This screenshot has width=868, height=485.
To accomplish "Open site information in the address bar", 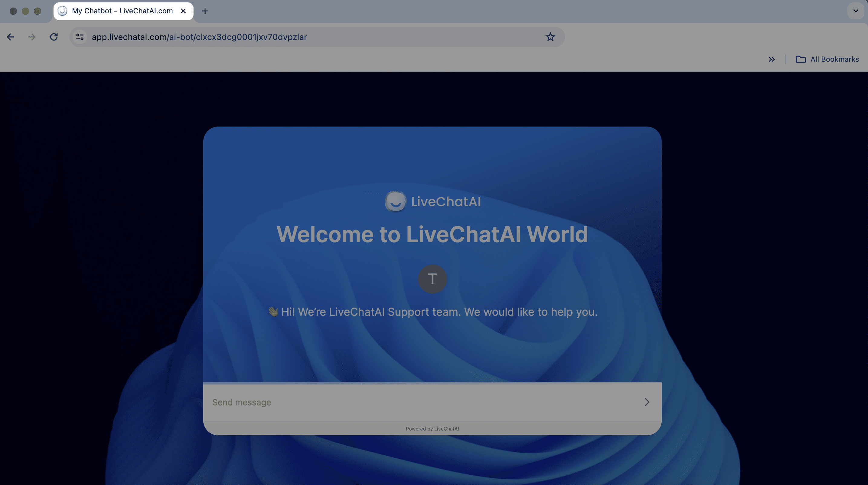I will pyautogui.click(x=80, y=37).
